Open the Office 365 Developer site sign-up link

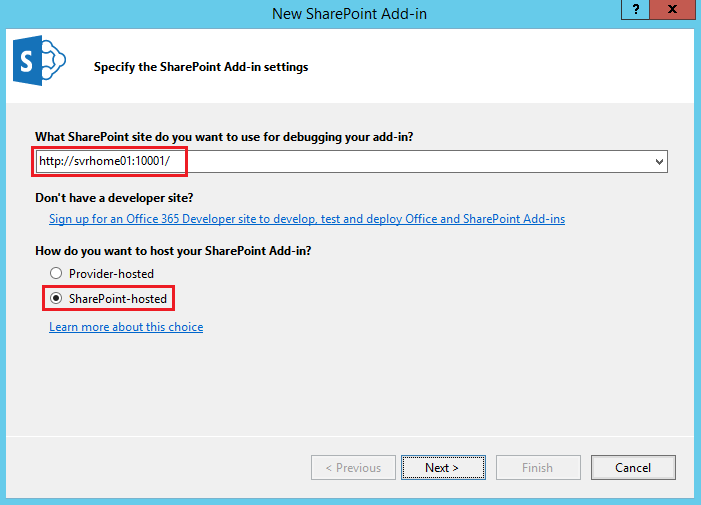pos(307,219)
